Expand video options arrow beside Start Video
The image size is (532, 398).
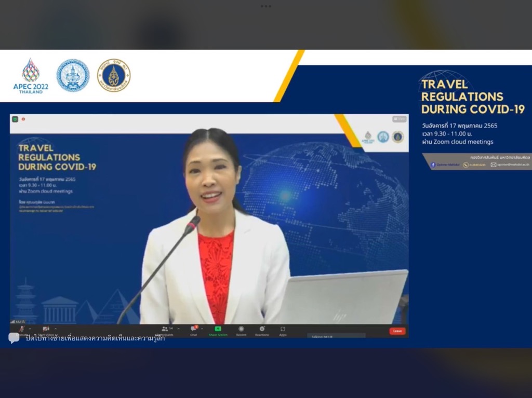pyautogui.click(x=56, y=328)
